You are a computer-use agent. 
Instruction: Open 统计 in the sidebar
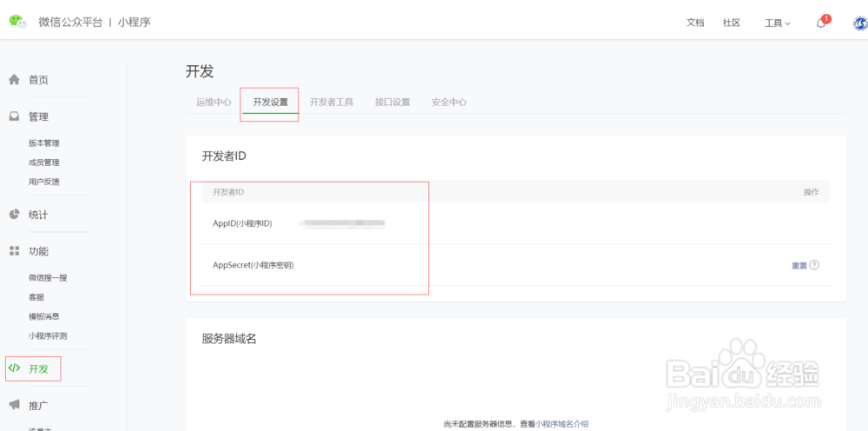coord(38,215)
